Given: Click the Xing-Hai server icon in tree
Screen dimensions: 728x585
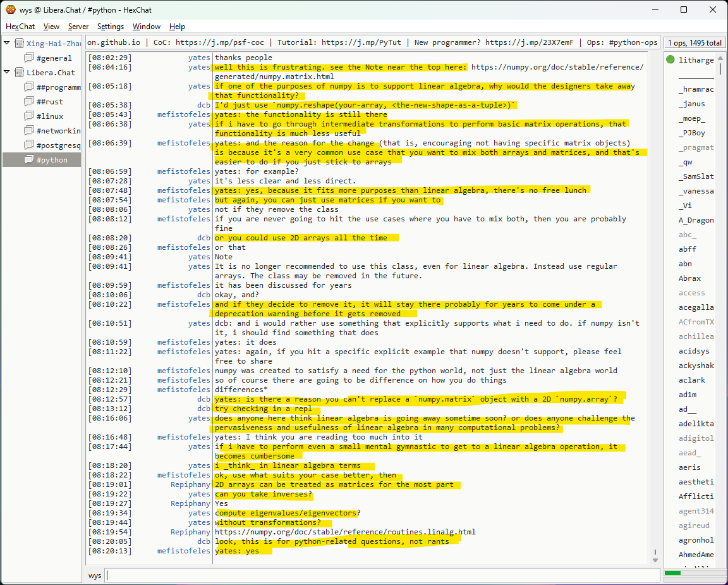Looking at the screenshot, I should tap(19, 44).
